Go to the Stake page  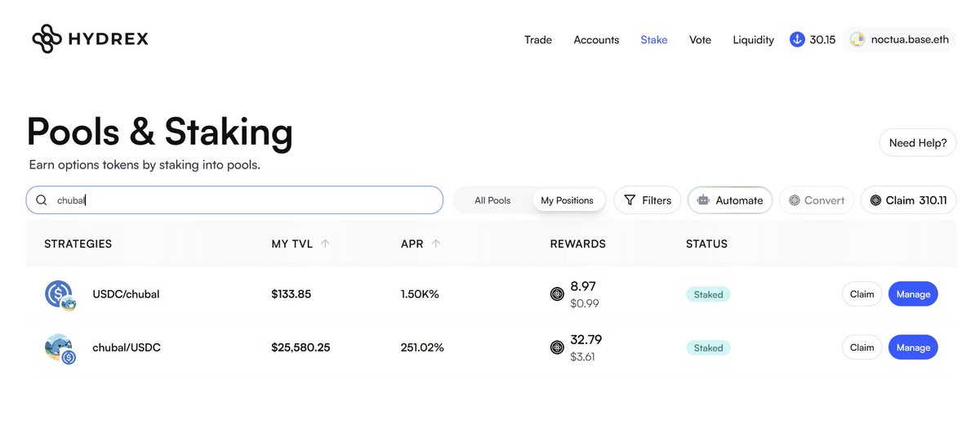click(x=654, y=39)
